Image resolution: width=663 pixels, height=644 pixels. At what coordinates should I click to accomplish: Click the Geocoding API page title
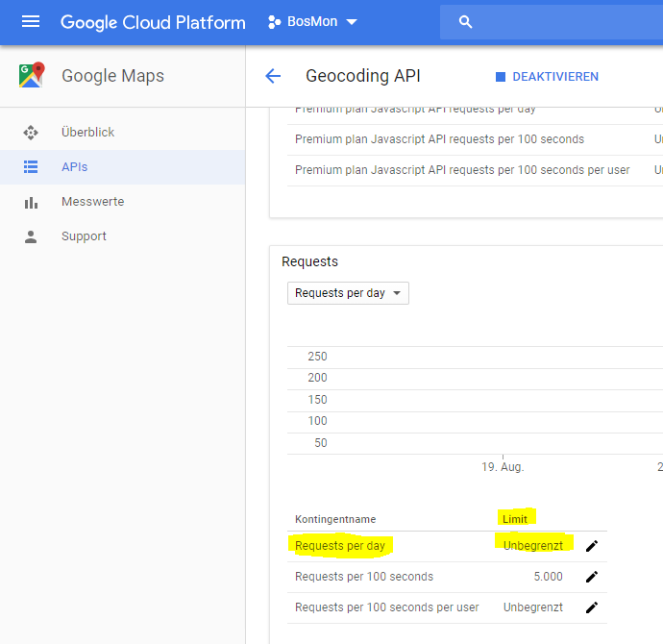(363, 76)
